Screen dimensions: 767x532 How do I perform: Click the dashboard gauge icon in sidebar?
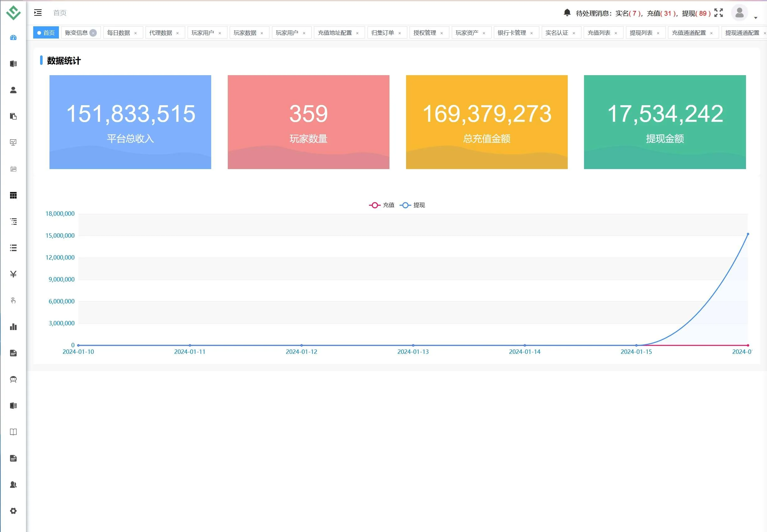13,38
